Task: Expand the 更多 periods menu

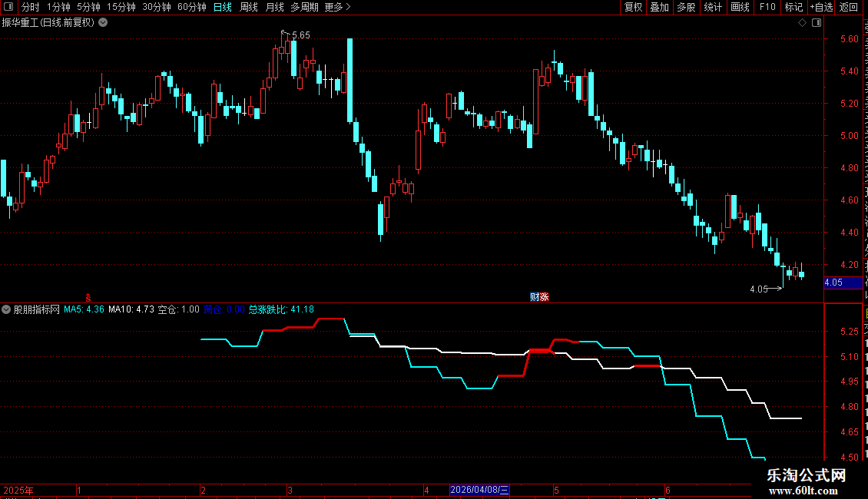Action: pos(338,7)
